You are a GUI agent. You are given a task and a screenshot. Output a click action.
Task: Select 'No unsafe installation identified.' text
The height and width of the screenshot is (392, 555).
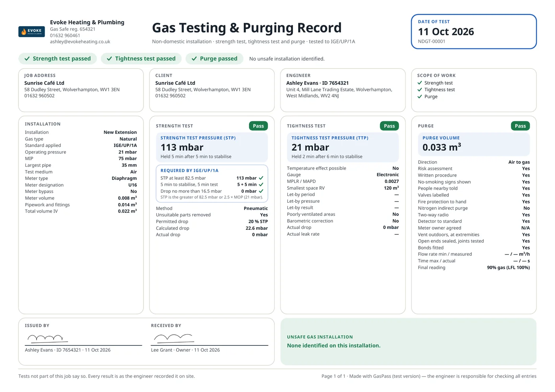tap(287, 59)
